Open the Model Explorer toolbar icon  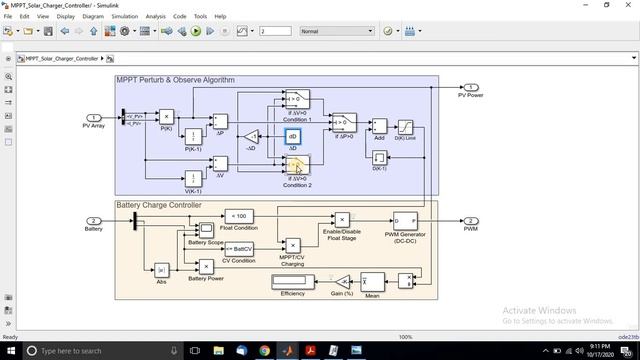(x=145, y=31)
